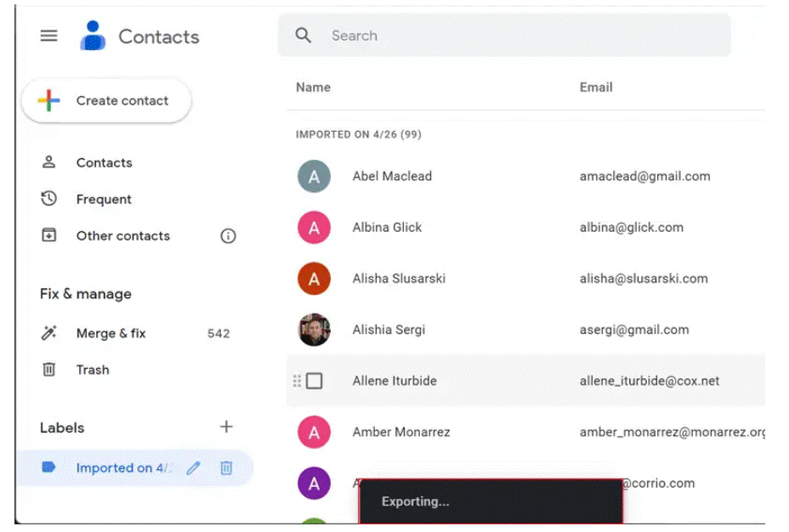Open Other contacts section

(x=123, y=235)
